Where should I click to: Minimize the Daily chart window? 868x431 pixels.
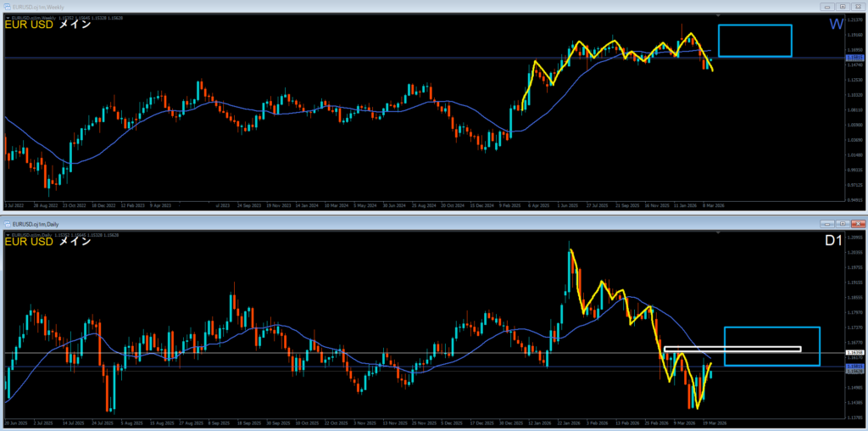(x=828, y=224)
